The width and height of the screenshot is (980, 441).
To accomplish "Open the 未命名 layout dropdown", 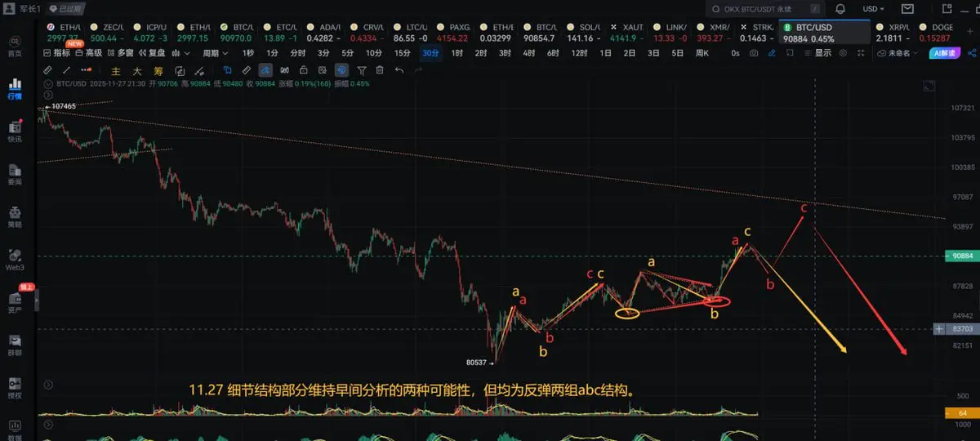I will click(x=898, y=52).
